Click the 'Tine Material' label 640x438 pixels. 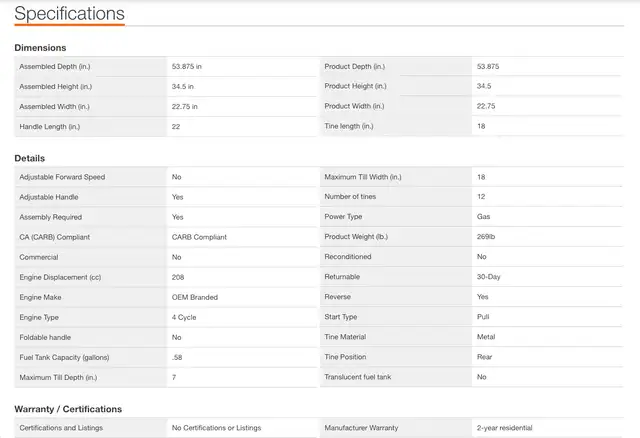click(x=345, y=336)
